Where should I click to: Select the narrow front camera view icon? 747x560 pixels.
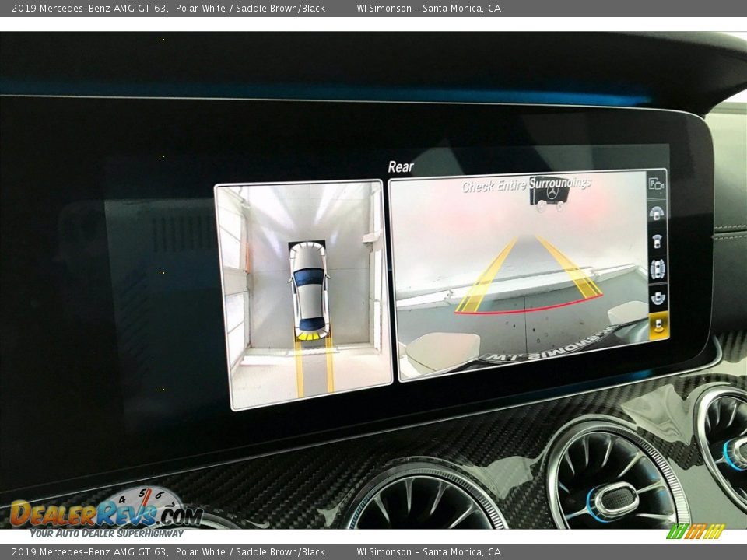coord(657,241)
